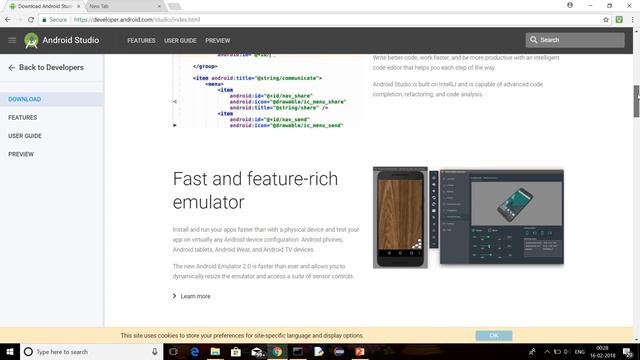Click the search magnifier icon
Image resolution: width=640 pixels, height=360 pixels.
click(533, 40)
